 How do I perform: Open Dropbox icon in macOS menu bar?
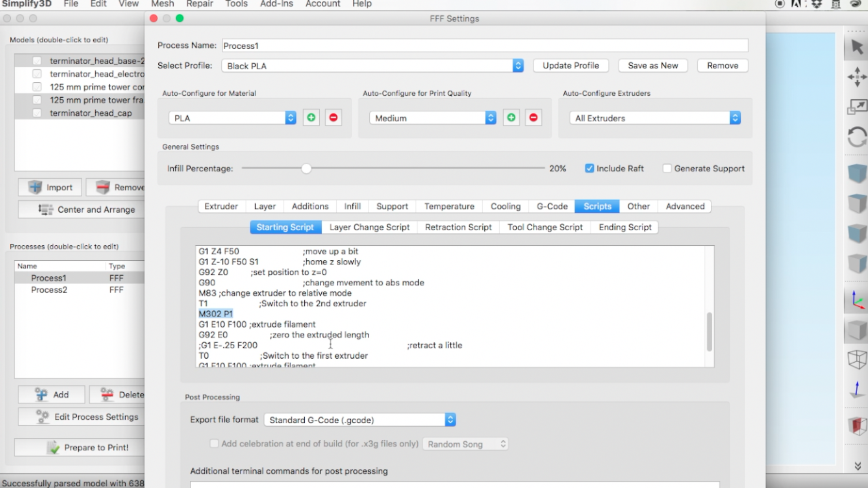pos(816,4)
